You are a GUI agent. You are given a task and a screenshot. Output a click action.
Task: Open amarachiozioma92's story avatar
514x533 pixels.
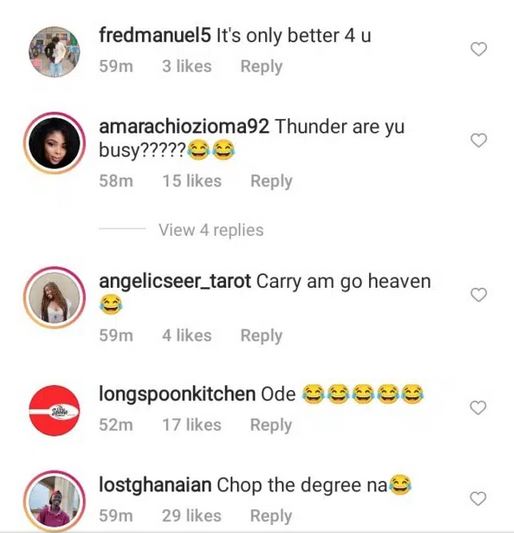tap(54, 143)
